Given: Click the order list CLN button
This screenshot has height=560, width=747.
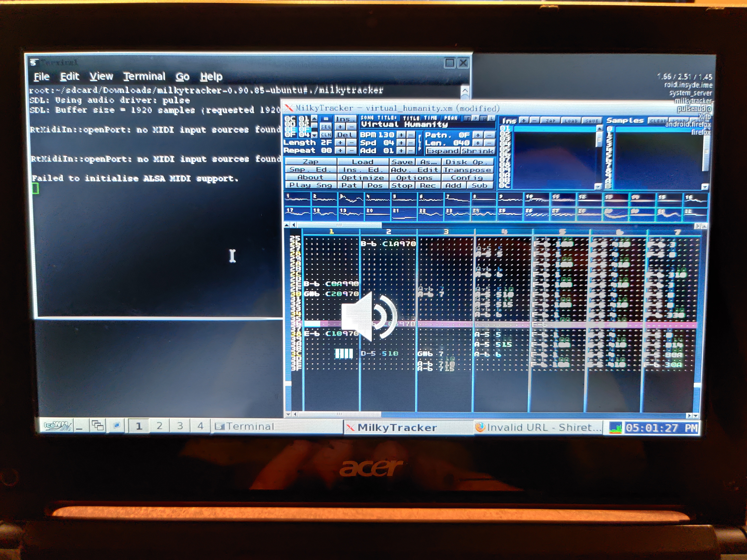Looking at the screenshot, I should click(x=326, y=135).
